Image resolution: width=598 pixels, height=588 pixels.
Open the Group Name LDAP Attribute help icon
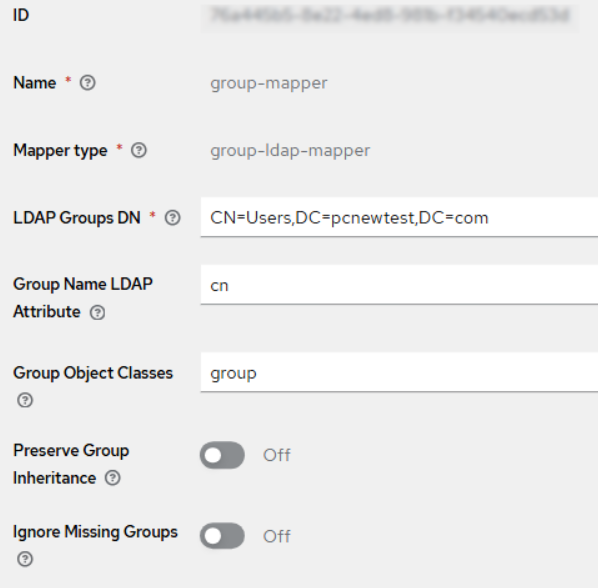(x=97, y=313)
